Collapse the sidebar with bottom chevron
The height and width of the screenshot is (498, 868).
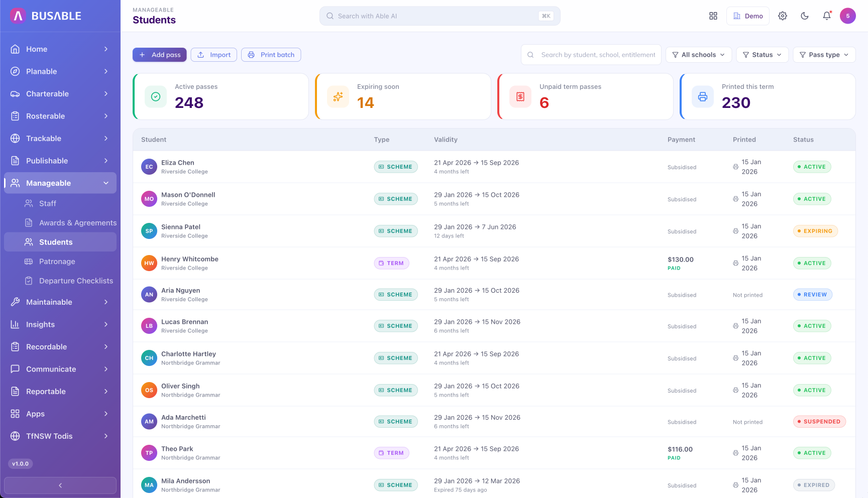pos(60,485)
